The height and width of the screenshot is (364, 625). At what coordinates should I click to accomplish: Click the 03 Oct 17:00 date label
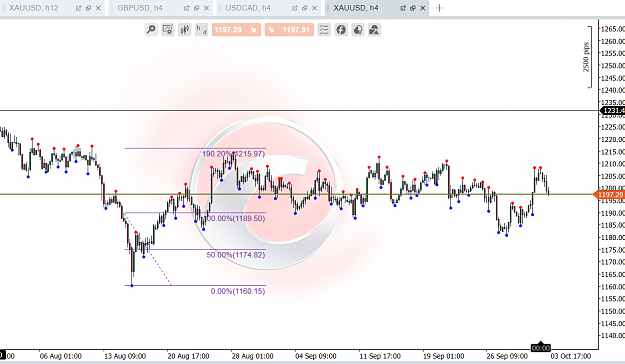(571, 356)
